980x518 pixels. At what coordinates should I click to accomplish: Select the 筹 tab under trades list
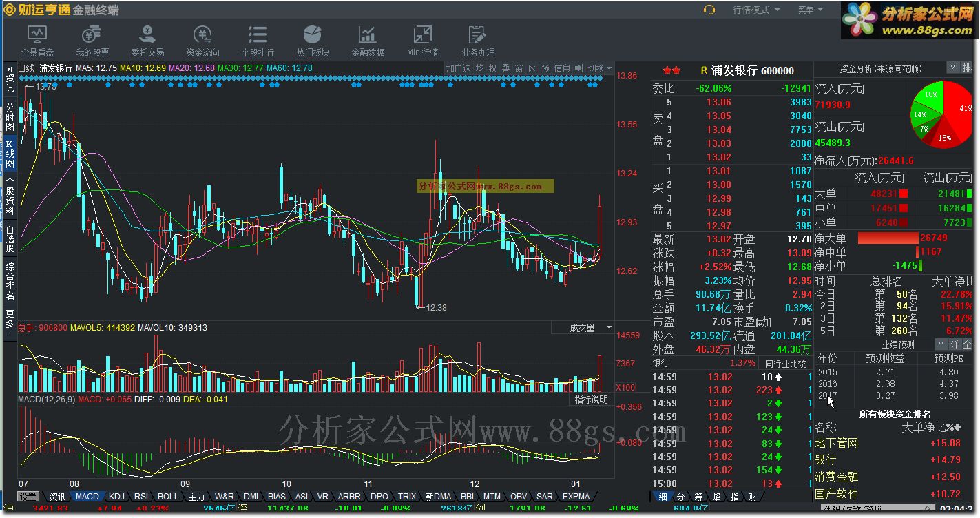[x=698, y=496]
